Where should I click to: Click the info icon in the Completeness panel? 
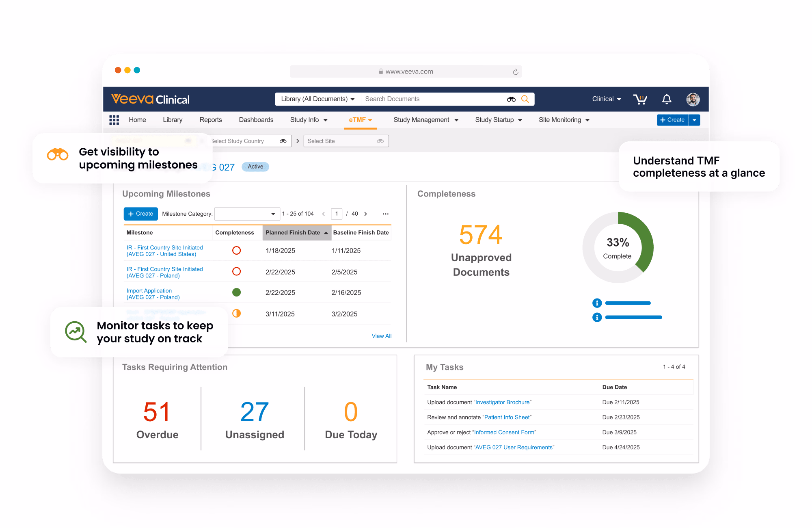pos(597,303)
